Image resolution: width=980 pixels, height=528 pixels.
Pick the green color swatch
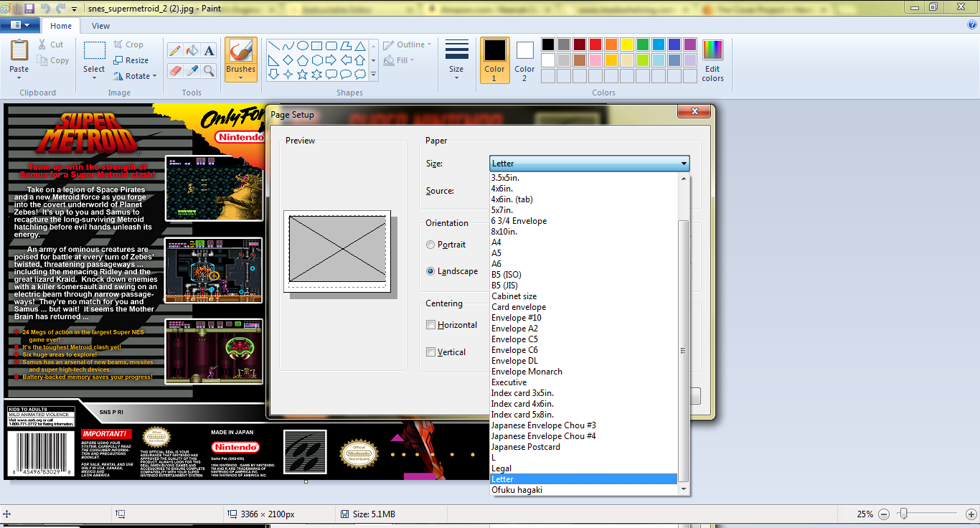tap(642, 44)
